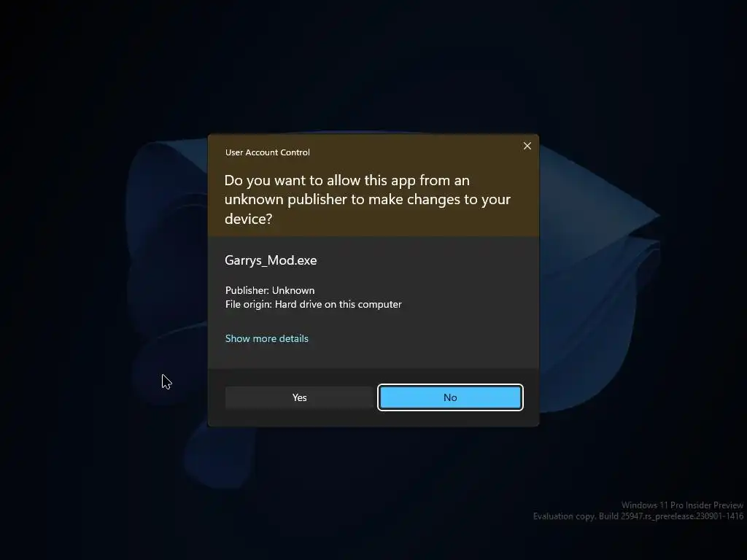Click the 'Do you want to allow' prompt heading

(368, 199)
